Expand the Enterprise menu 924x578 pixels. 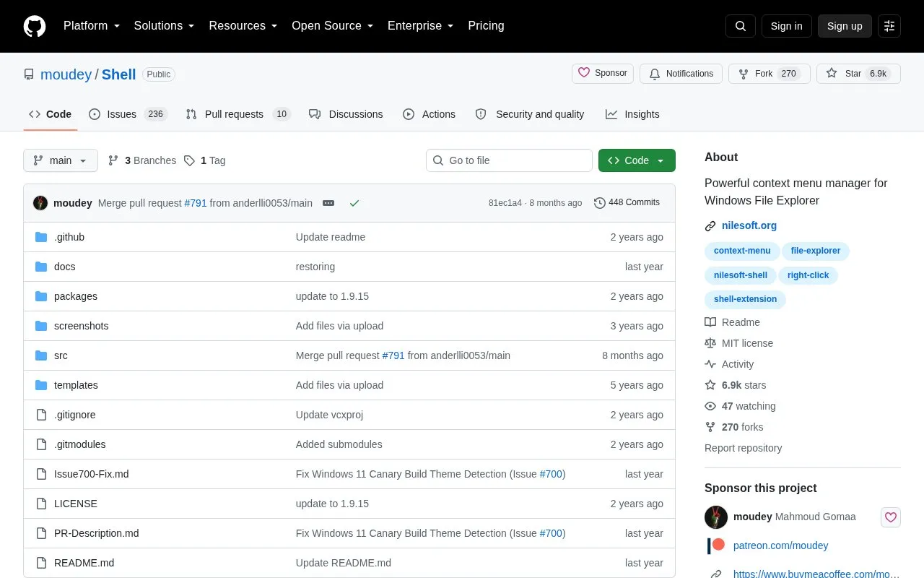click(421, 26)
